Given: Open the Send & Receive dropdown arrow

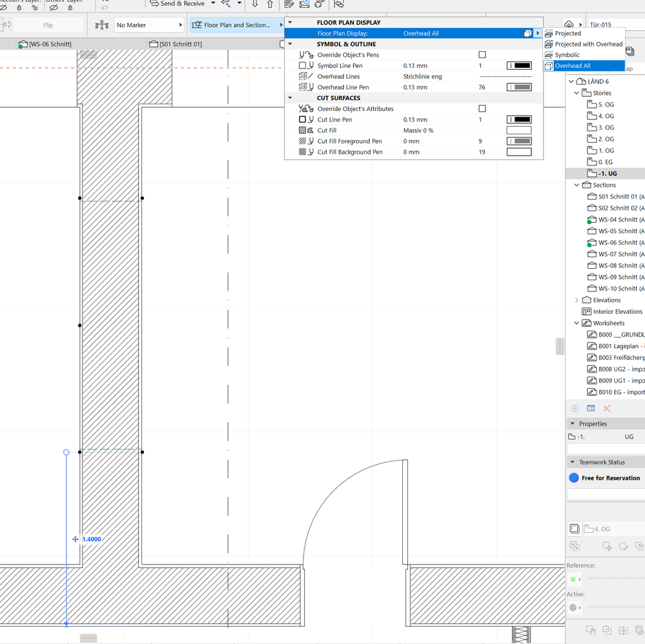Looking at the screenshot, I should 213,3.
